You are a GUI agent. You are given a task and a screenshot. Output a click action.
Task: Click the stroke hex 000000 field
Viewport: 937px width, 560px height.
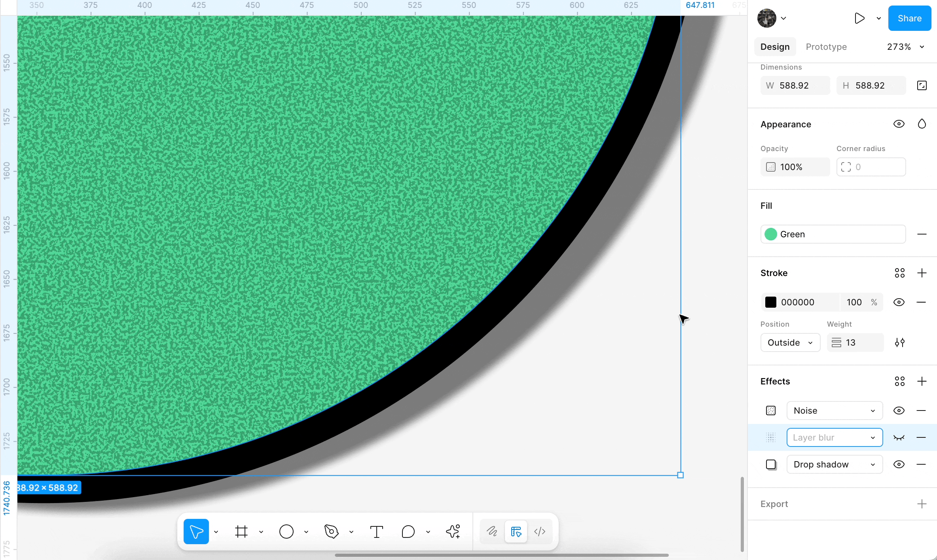[x=800, y=302]
